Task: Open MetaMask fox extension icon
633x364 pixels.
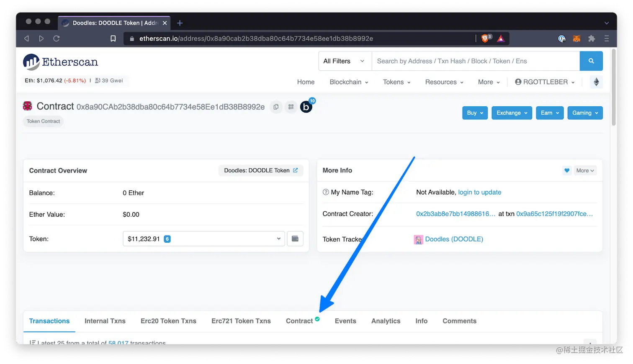Action: pyautogui.click(x=576, y=38)
